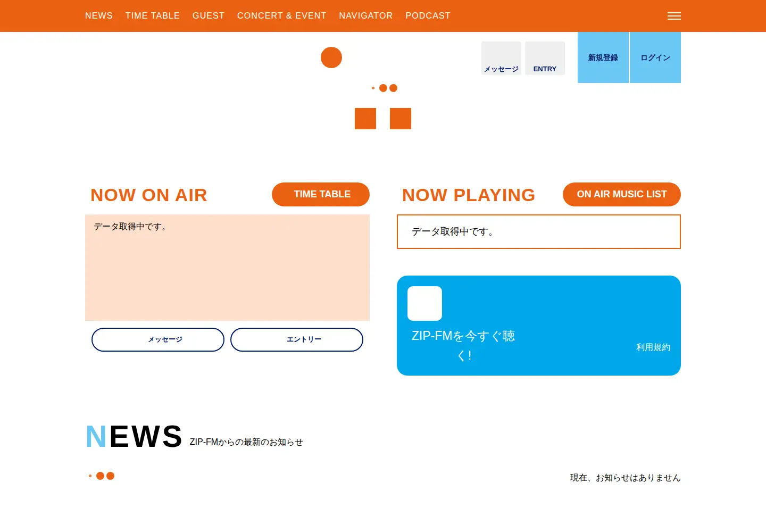766x532 pixels.
Task: Click the NOW ON AIR peach program panel
Action: (227, 268)
